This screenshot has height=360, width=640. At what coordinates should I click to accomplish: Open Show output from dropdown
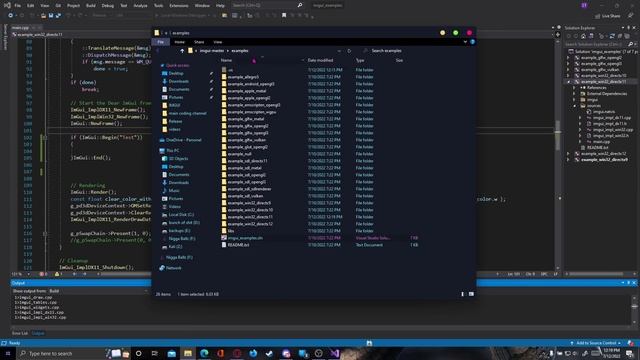tap(98, 291)
